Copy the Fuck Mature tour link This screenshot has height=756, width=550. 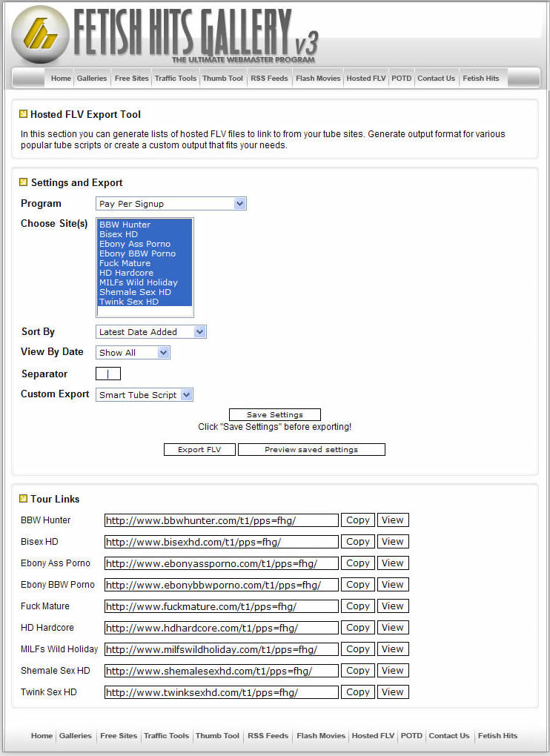[x=358, y=606]
